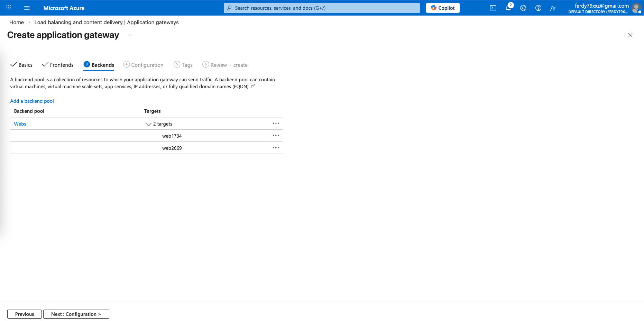Open the Azure portal hamburger menu
The height and width of the screenshot is (321, 644).
coord(27,8)
